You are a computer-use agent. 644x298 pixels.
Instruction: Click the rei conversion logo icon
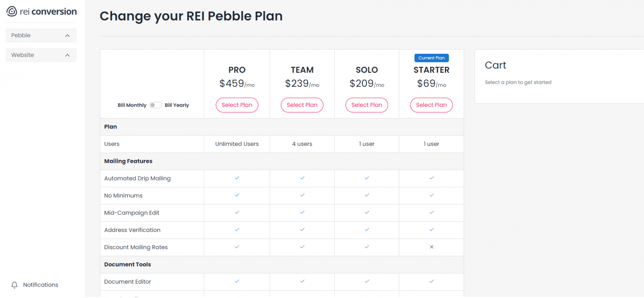click(x=12, y=11)
